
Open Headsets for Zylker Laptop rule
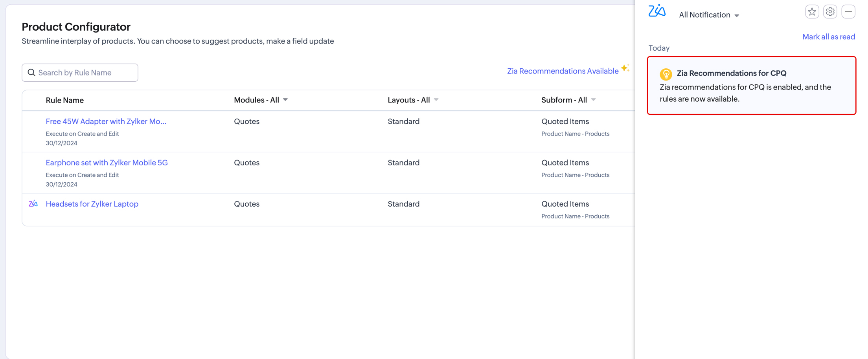pyautogui.click(x=92, y=204)
